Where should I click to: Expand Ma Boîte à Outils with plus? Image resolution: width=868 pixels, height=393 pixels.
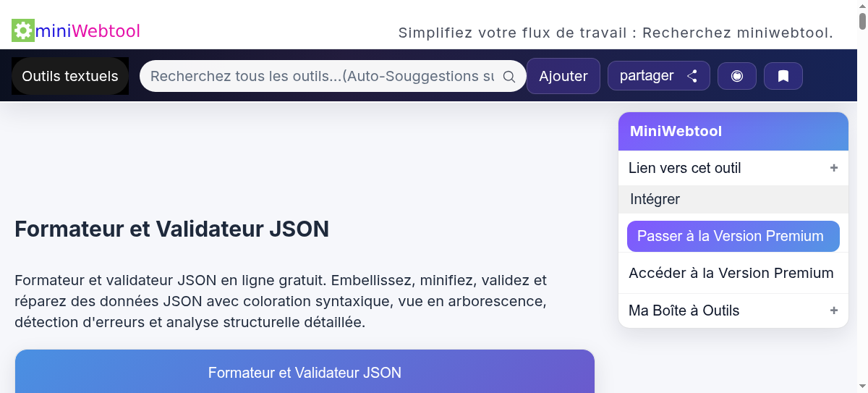pos(834,310)
